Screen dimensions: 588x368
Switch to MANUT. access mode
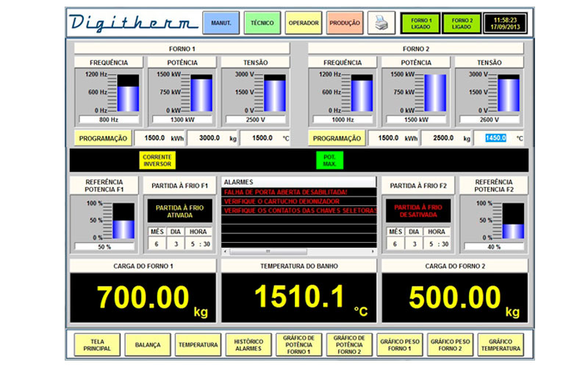(221, 24)
